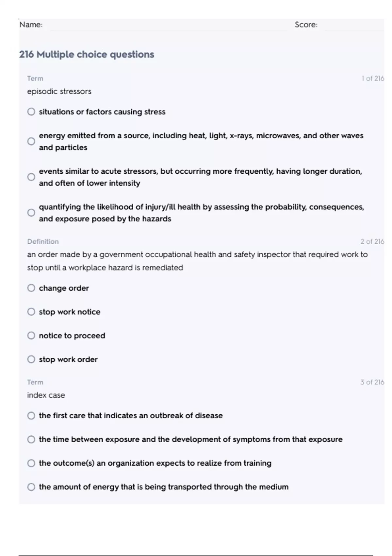Click the '3 of 216' question counter
Image resolution: width=392 pixels, height=556 pixels.
(x=372, y=382)
